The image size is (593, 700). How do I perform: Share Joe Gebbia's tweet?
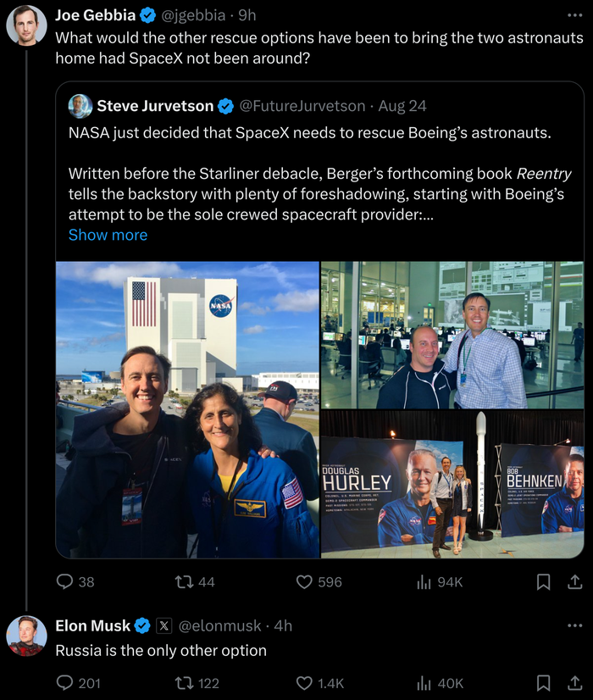click(574, 581)
